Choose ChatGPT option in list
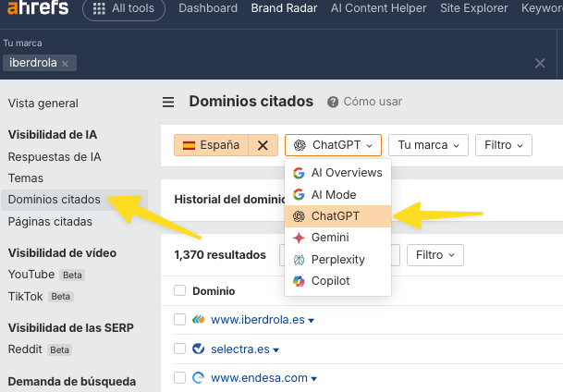Image resolution: width=563 pixels, height=392 pixels. point(337,216)
